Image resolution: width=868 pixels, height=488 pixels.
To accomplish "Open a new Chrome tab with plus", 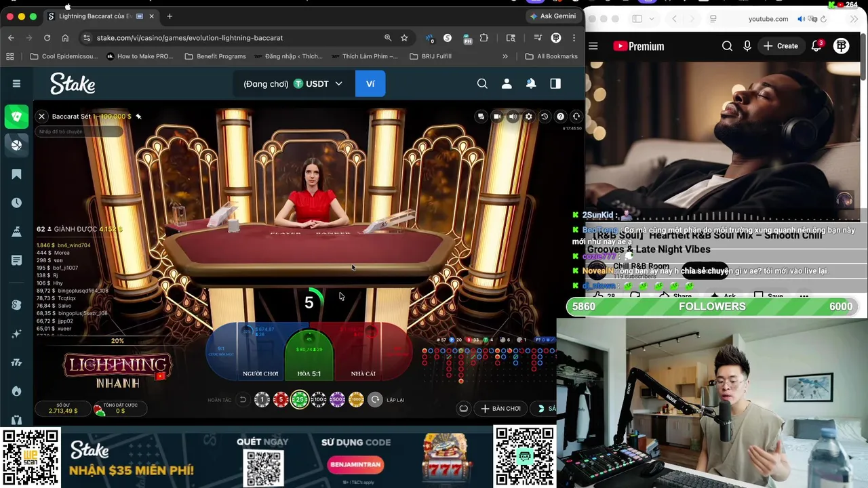I will (170, 16).
